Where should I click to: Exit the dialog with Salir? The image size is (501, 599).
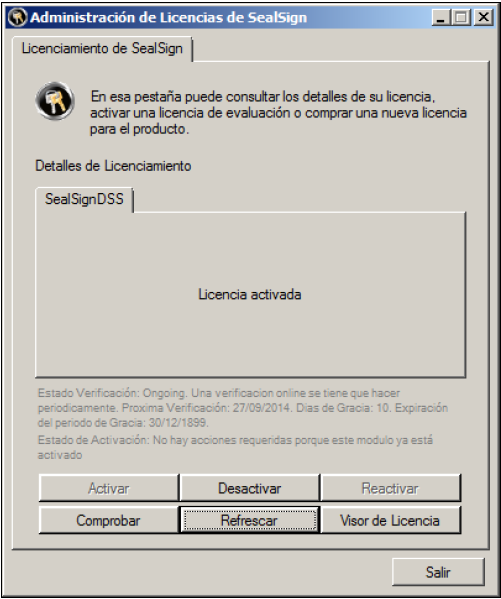click(x=438, y=572)
